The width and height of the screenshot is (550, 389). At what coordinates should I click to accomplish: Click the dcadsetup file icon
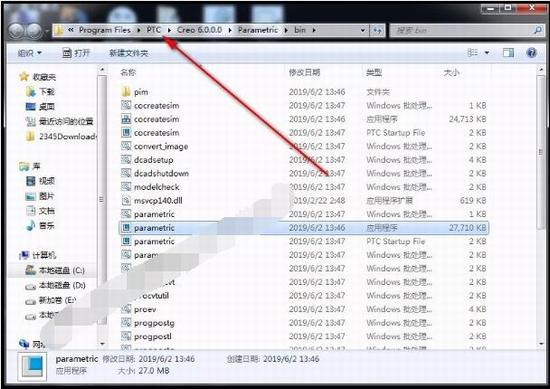[126, 160]
